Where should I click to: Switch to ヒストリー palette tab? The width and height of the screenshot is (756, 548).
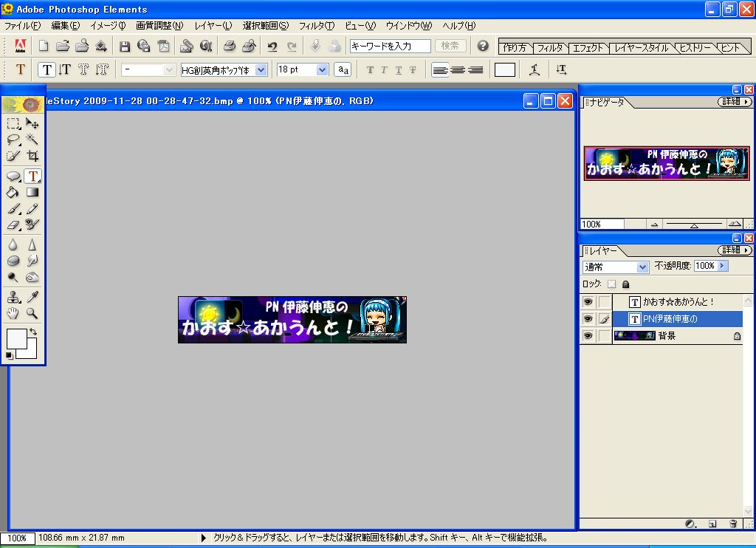[x=695, y=48]
